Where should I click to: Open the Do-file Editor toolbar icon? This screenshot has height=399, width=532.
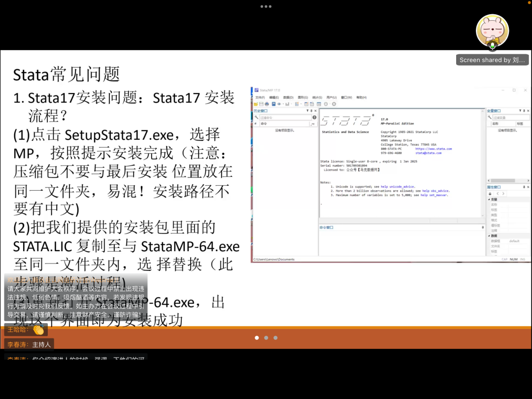[x=297, y=104]
